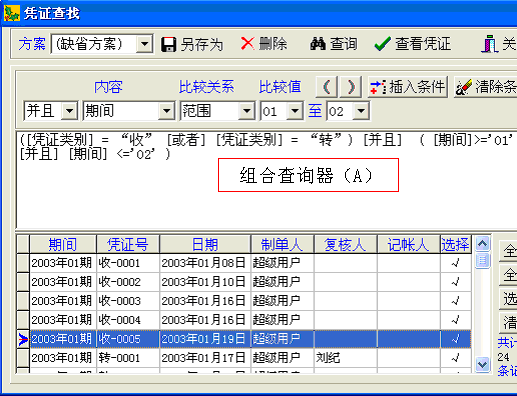
Task: Click the 插入条件 button label
Action: point(417,87)
